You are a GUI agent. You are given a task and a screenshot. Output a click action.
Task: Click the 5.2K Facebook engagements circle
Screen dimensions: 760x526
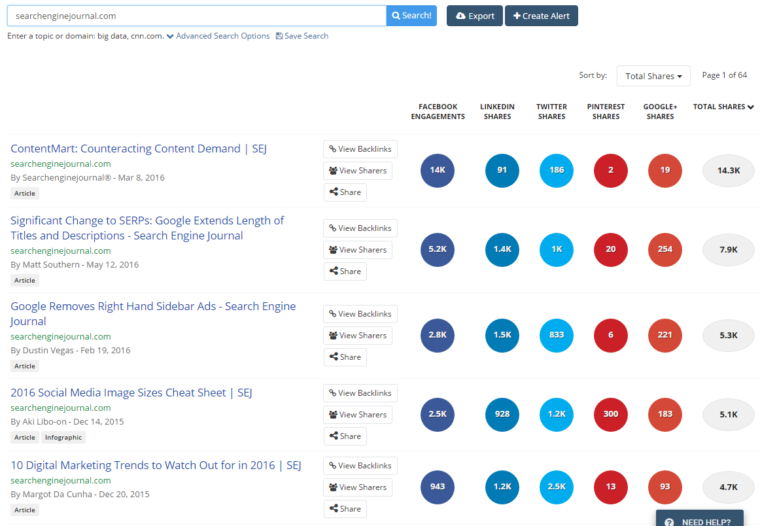(437, 249)
